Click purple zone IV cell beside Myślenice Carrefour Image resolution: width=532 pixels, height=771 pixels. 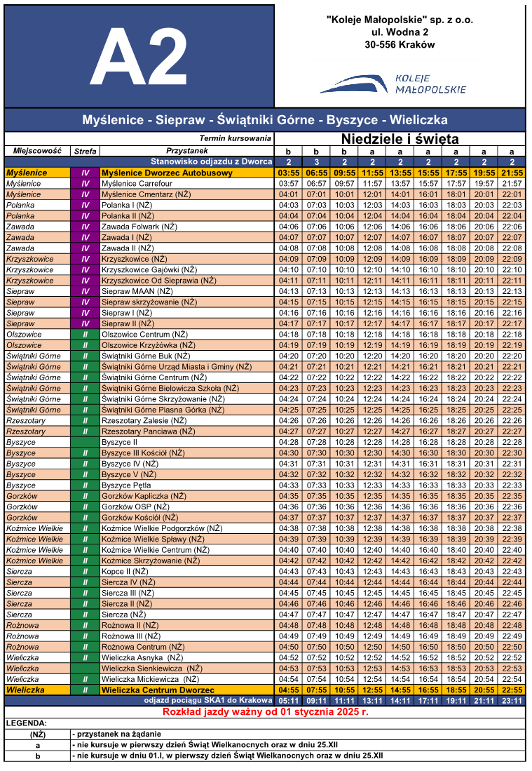pyautogui.click(x=86, y=183)
